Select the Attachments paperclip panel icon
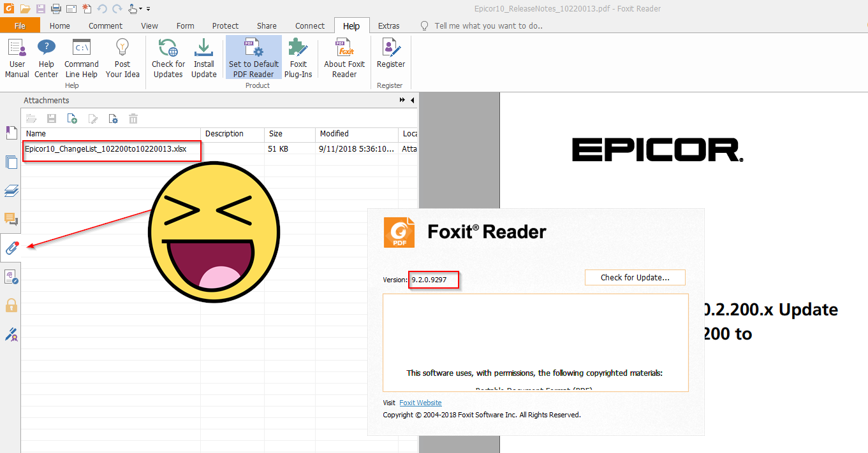This screenshot has height=453, width=868. pyautogui.click(x=11, y=248)
